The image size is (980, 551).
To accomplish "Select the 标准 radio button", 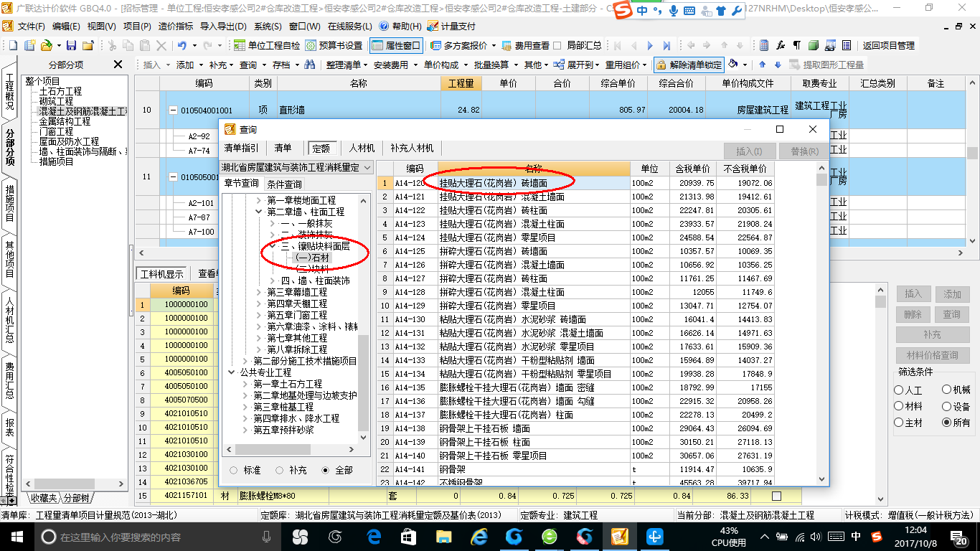I will point(234,471).
